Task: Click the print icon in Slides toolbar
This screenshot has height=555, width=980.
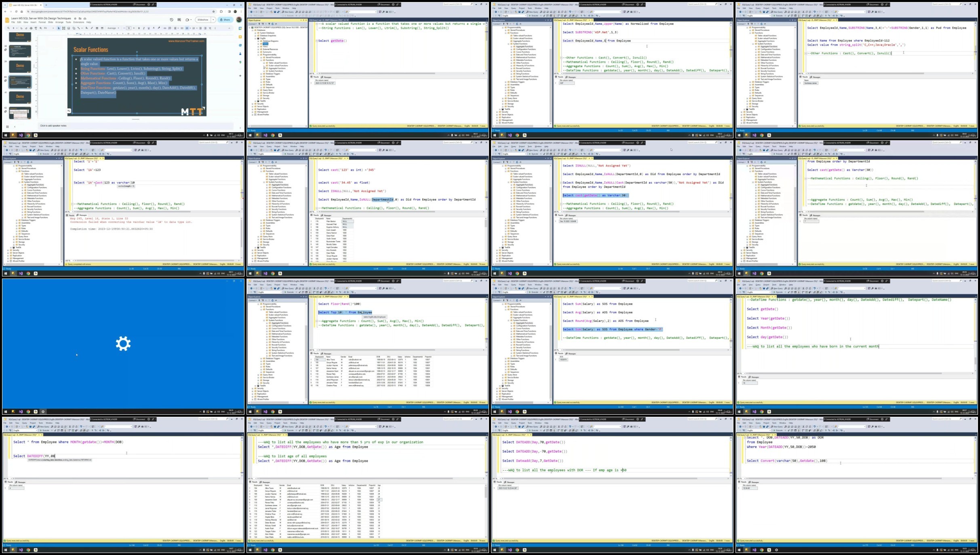Action: click(31, 28)
